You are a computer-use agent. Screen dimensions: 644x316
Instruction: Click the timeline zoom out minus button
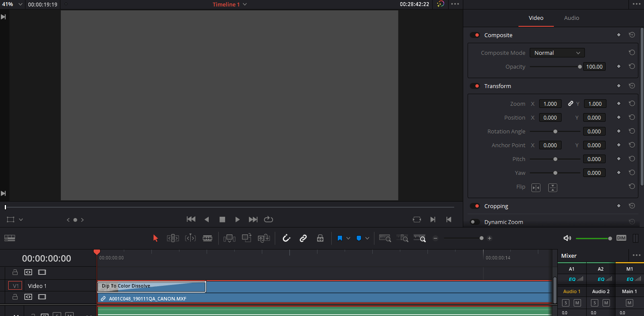(x=435, y=238)
